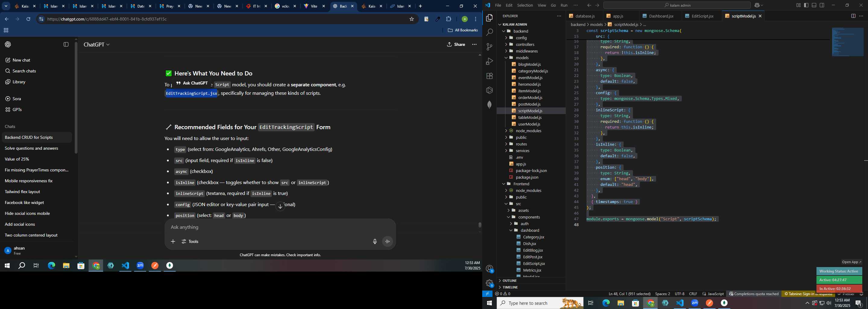This screenshot has width=868, height=309.
Task: Click the Ask anything input field
Action: 280,227
